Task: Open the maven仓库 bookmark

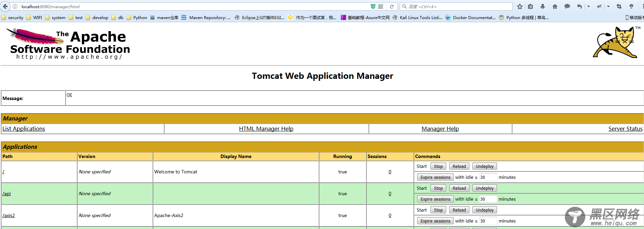Action: click(x=164, y=17)
